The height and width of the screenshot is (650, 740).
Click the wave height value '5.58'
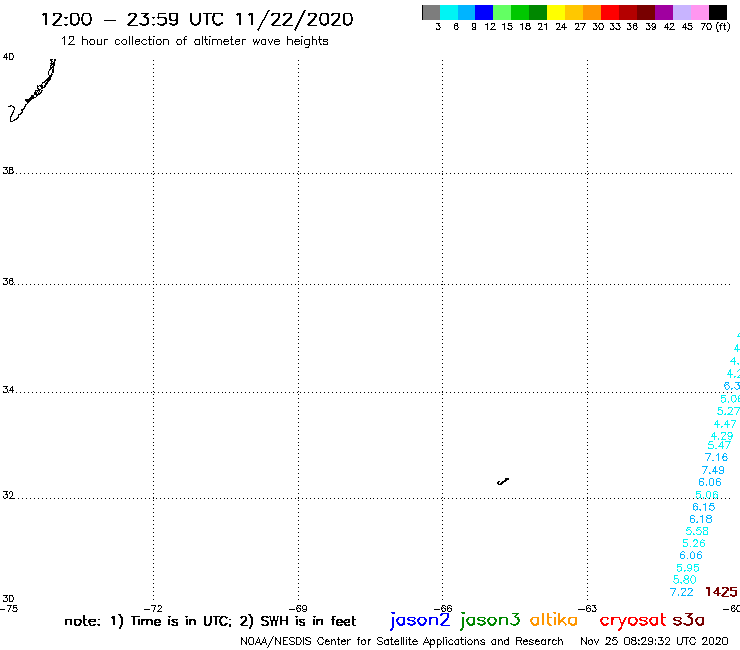pos(697,531)
